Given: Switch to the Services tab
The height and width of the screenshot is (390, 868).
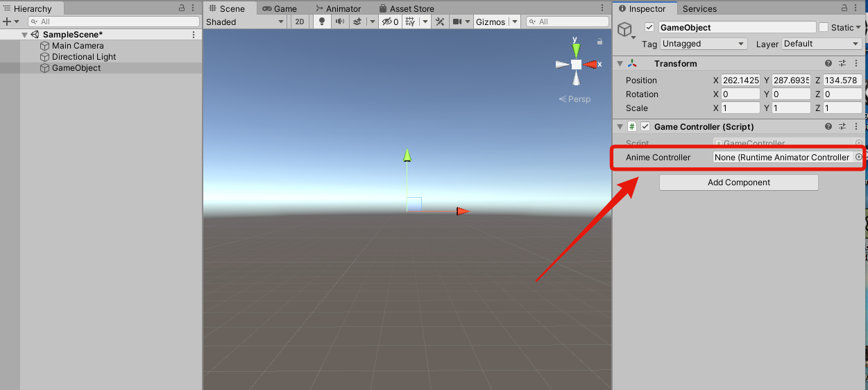Looking at the screenshot, I should 699,8.
